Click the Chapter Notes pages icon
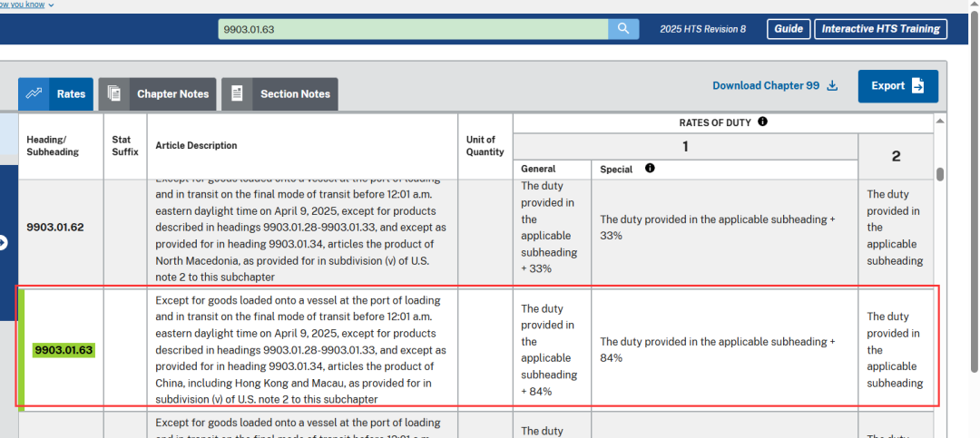Screen dimensions: 980x438 click(114, 93)
